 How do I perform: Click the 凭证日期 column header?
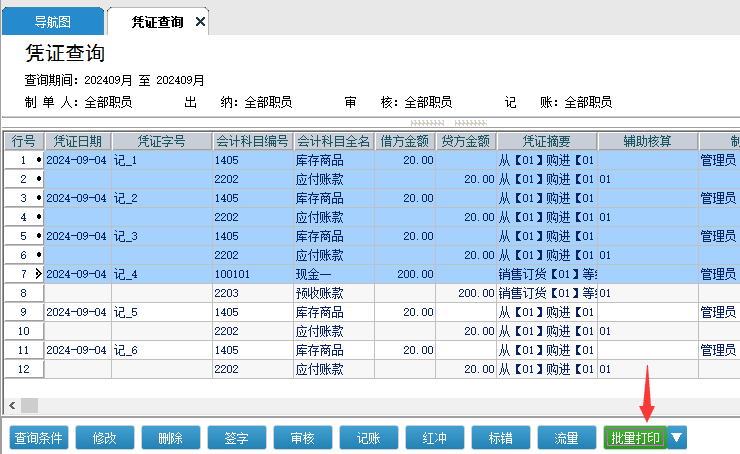[x=77, y=141]
